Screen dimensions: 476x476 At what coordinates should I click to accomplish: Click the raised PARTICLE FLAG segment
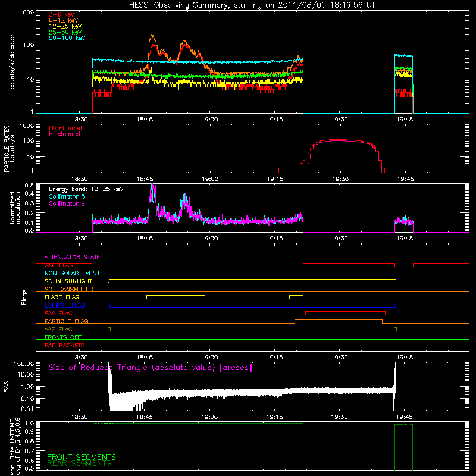(x=339, y=320)
